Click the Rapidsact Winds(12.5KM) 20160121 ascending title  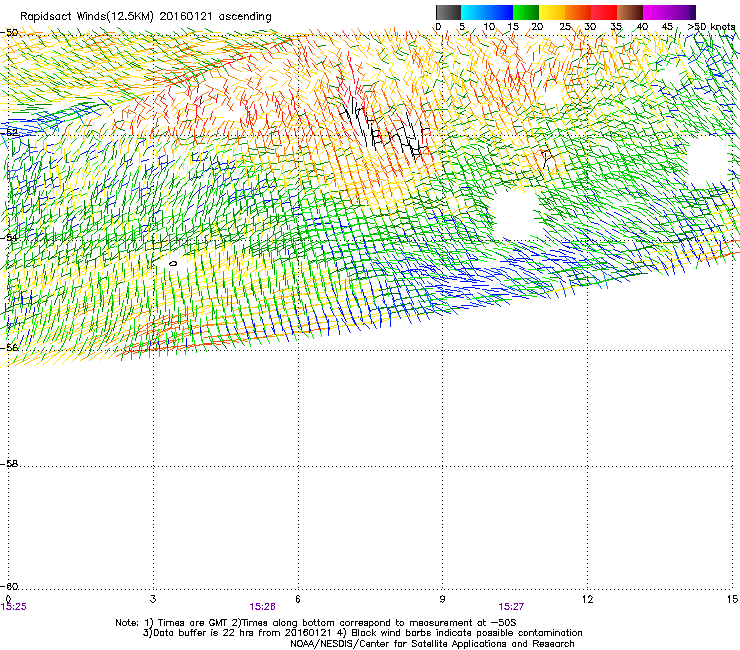click(146, 17)
